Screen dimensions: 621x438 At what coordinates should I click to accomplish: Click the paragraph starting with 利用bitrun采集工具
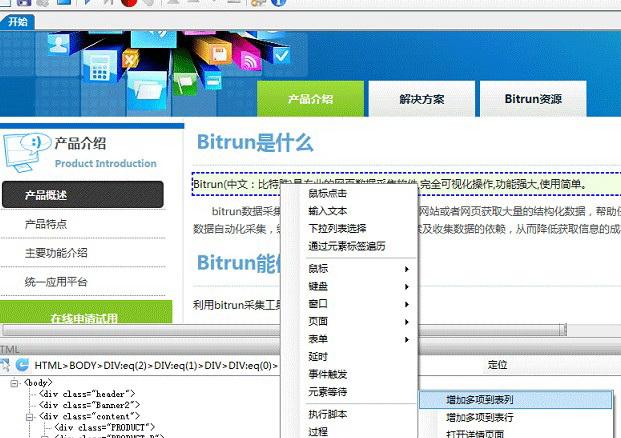[x=237, y=304]
